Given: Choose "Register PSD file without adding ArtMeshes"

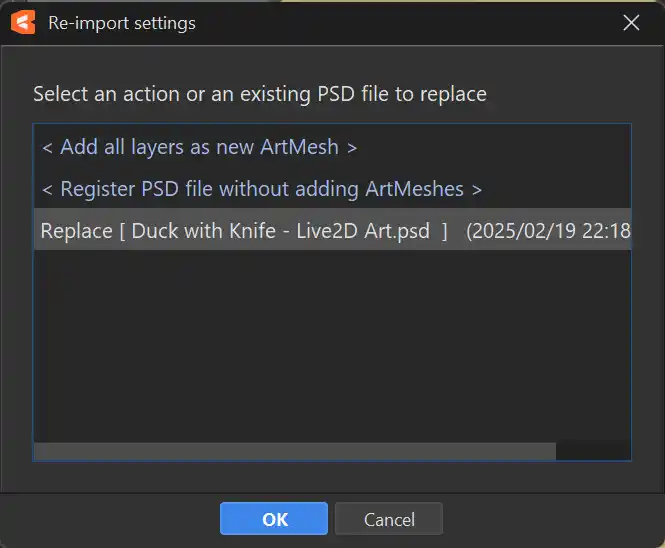Looking at the screenshot, I should tap(261, 188).
